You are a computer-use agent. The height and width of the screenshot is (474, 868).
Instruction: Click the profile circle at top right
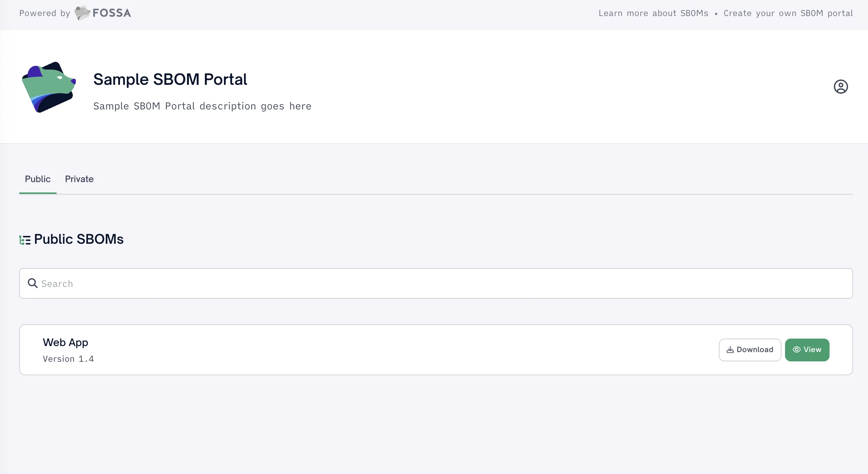coord(841,86)
